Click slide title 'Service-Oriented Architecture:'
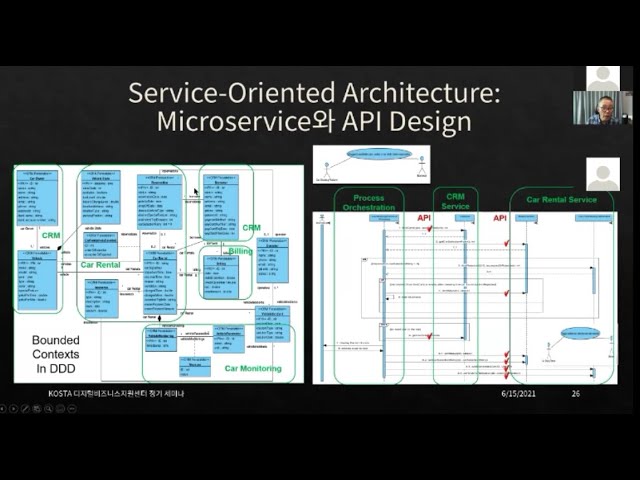Screen dimensions: 640x480 (314, 93)
